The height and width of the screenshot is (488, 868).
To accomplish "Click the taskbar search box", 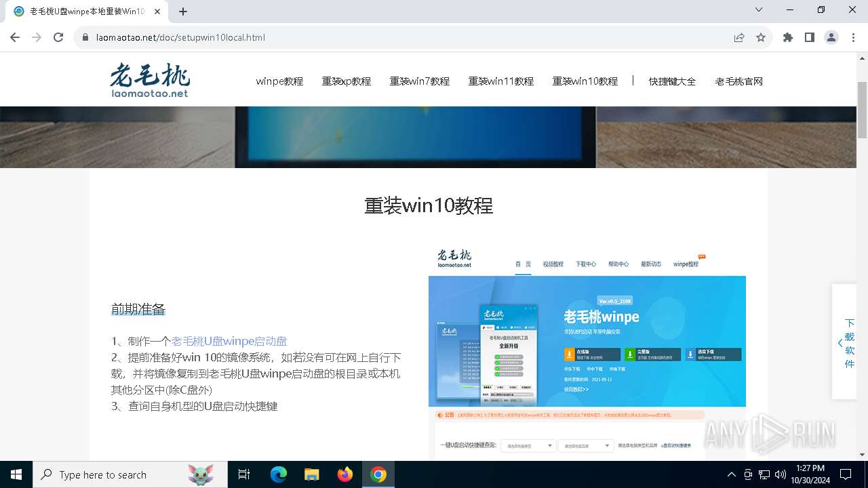I will [130, 474].
